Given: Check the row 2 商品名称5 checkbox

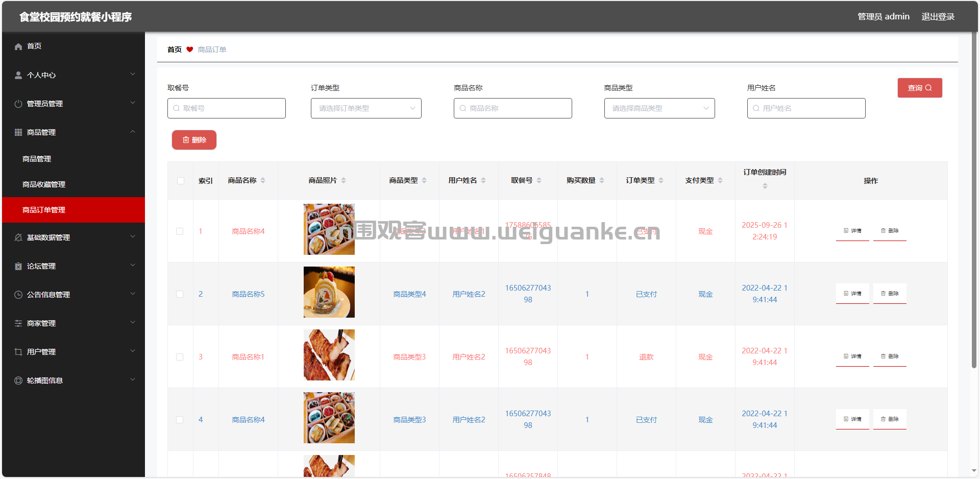Looking at the screenshot, I should click(180, 294).
